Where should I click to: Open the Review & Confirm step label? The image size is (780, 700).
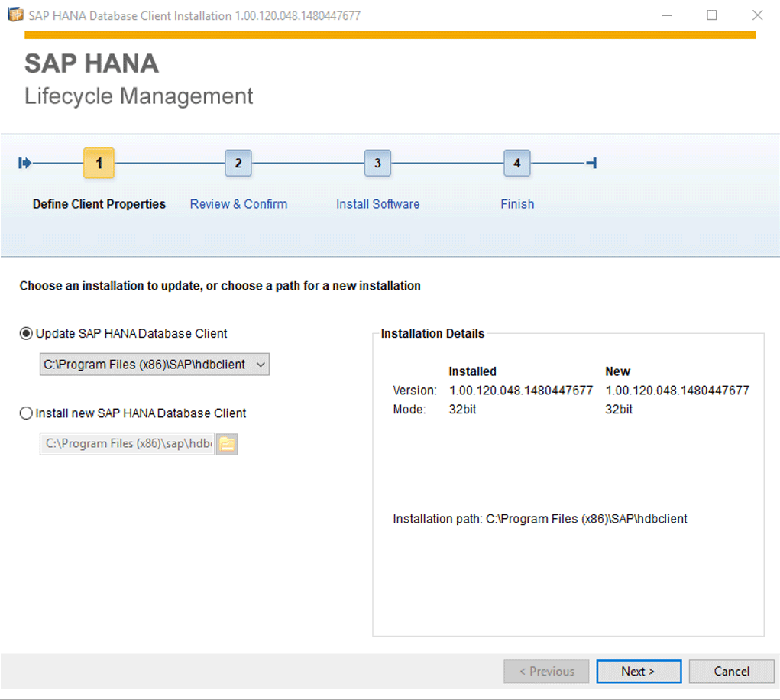pyautogui.click(x=239, y=204)
